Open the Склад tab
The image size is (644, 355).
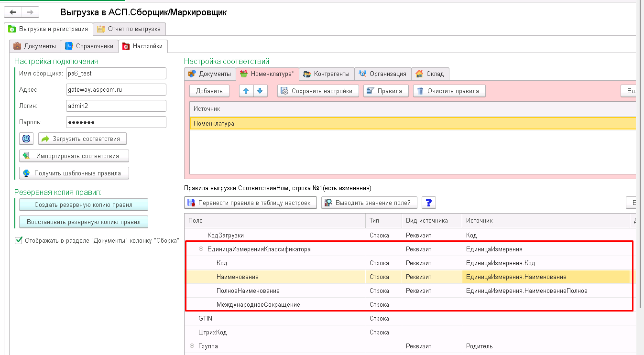pos(430,74)
